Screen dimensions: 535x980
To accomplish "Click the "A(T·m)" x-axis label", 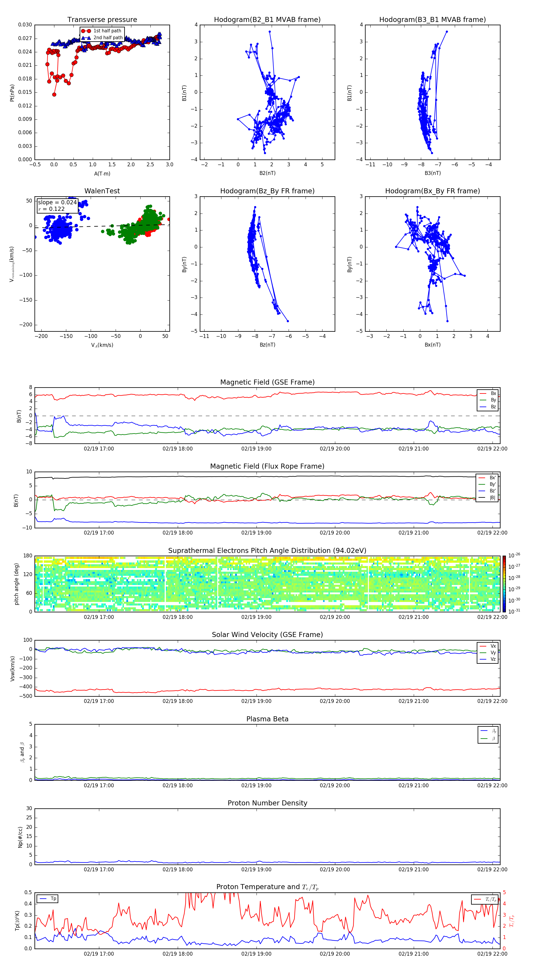I will click(x=102, y=173).
